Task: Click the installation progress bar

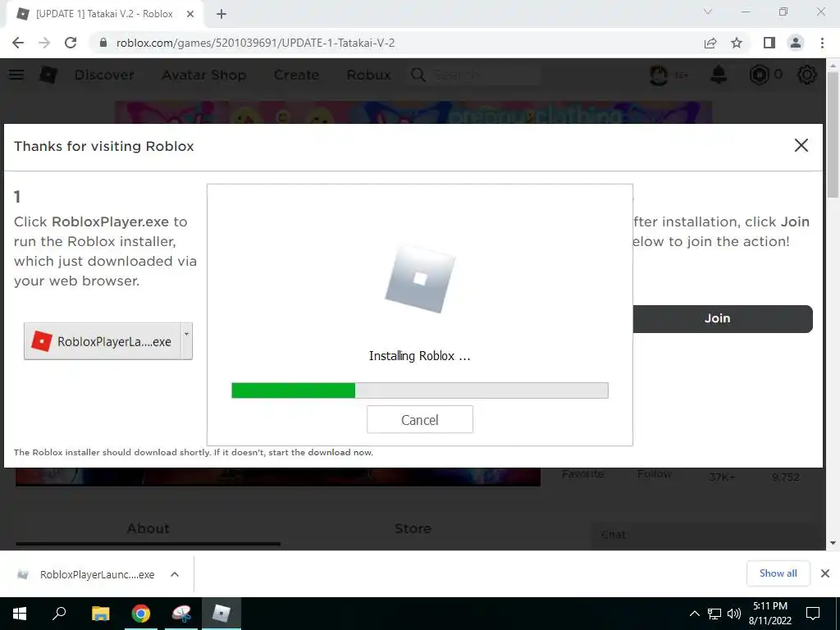Action: (419, 390)
